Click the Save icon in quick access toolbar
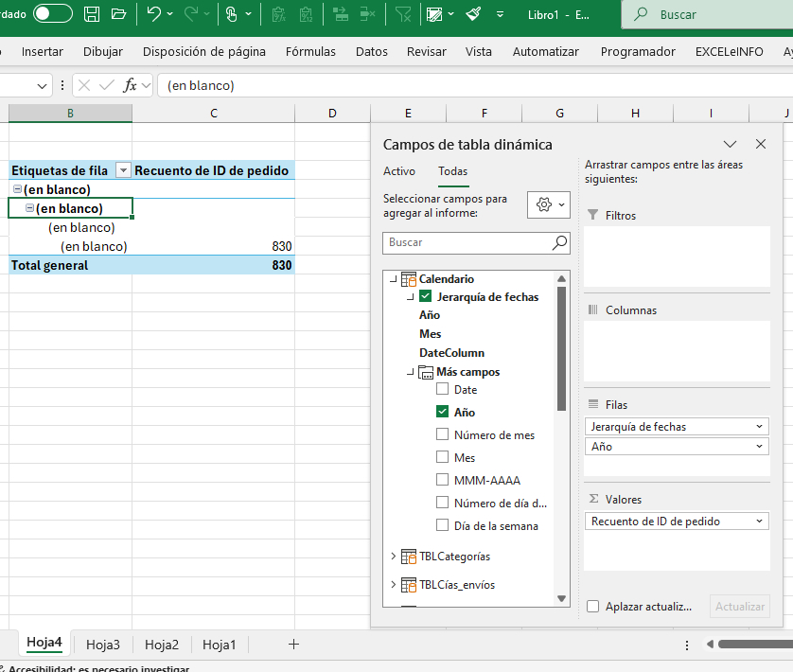793x672 pixels. tap(92, 14)
